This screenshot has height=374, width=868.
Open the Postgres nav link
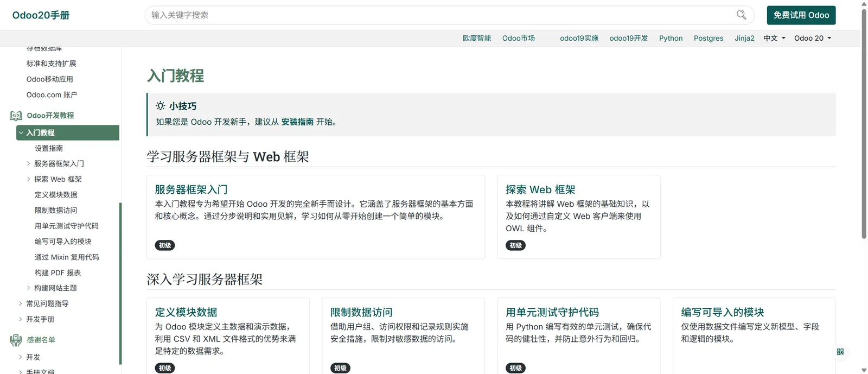coord(709,38)
